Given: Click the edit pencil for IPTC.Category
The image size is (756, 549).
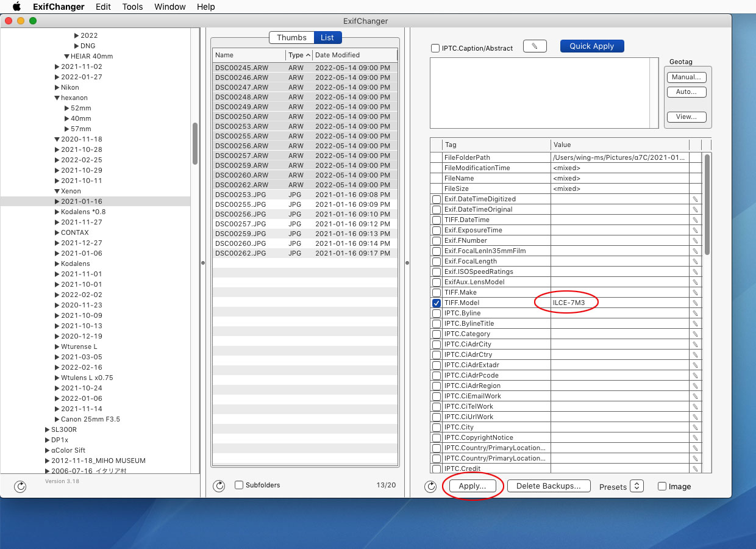Looking at the screenshot, I should pyautogui.click(x=695, y=334).
